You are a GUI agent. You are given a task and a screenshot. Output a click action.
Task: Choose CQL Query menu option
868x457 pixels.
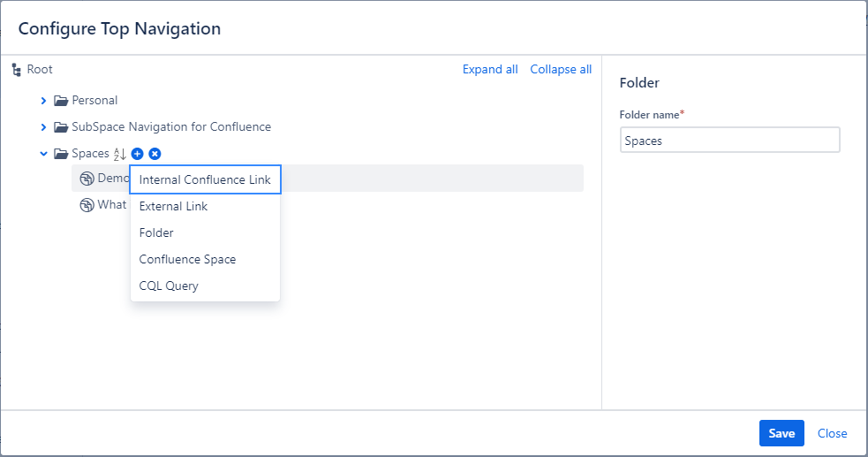coord(169,286)
